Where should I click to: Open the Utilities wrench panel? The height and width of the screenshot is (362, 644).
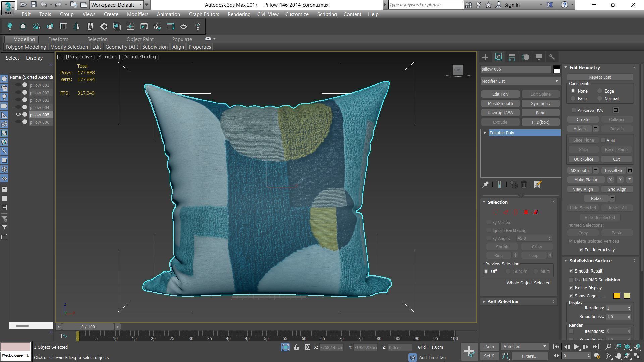(x=552, y=57)
